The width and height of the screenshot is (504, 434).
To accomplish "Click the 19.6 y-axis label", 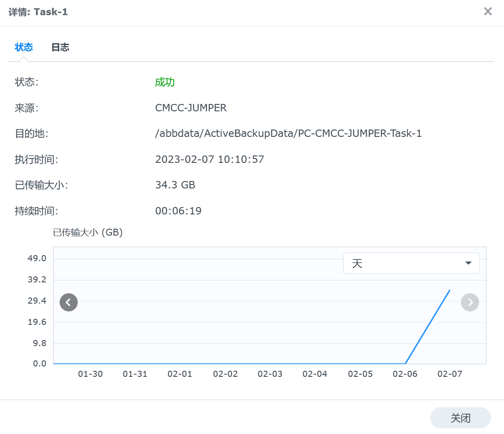I will 37,322.
